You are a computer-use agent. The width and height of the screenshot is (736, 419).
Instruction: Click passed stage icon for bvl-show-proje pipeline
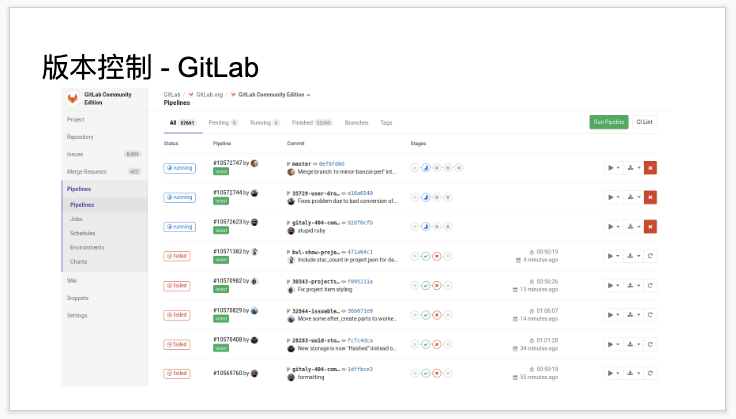tap(426, 256)
